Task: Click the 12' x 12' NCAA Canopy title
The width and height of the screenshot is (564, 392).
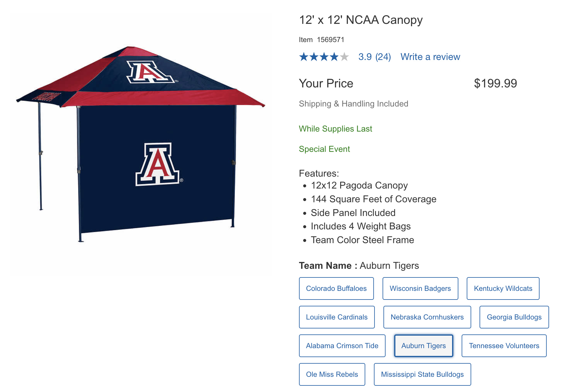Action: coord(361,20)
